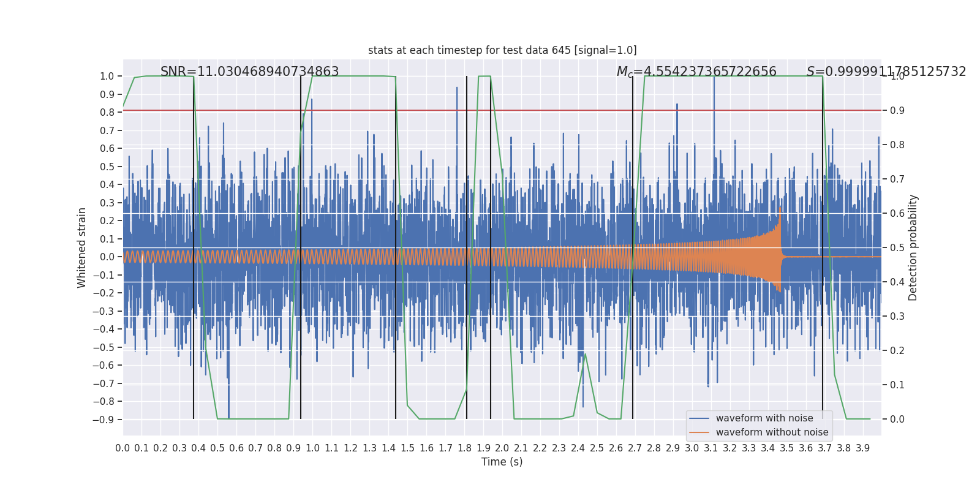980x490 pixels.
Task: Click the 0.7 tick on Detection probability axis
Action: coord(897,179)
